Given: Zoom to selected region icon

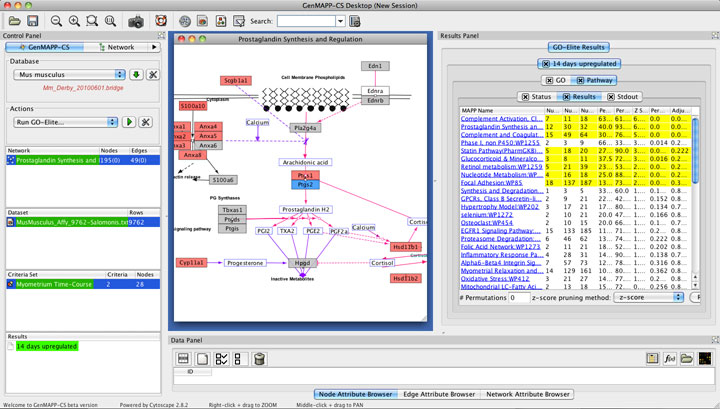Looking at the screenshot, I should click(x=92, y=21).
